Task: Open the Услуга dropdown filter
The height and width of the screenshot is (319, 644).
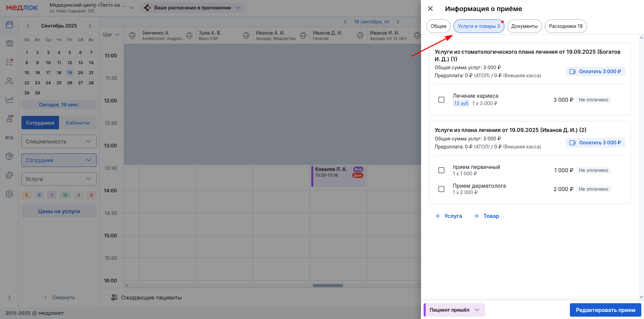Action: (59, 179)
